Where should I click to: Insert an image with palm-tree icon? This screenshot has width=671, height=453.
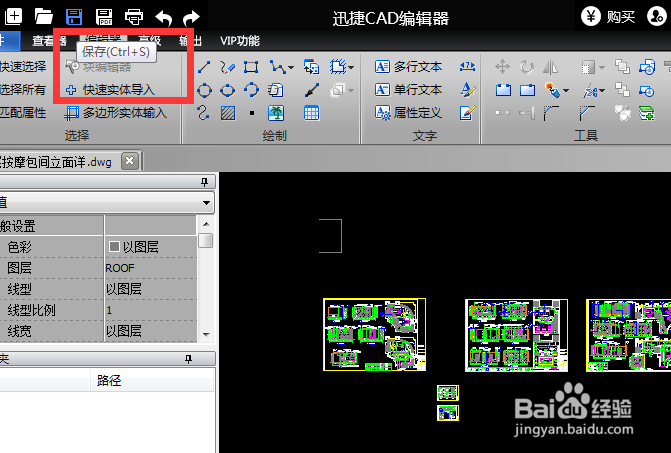pyautogui.click(x=276, y=113)
